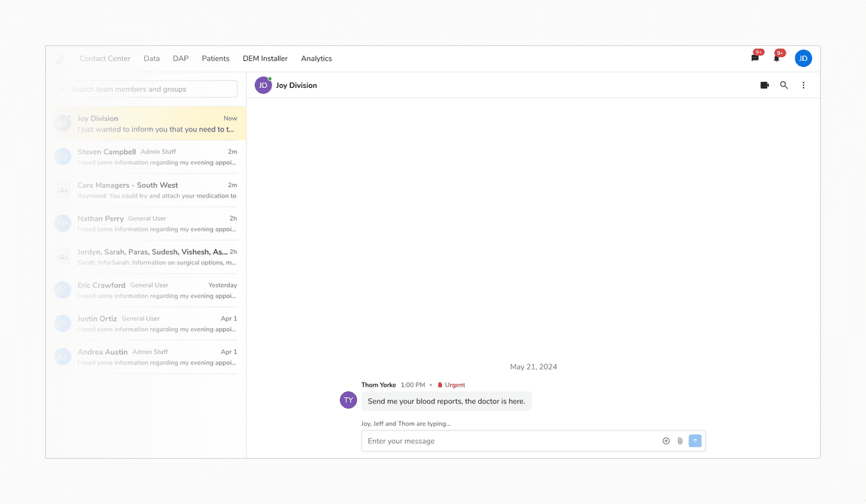
Task: Open the Analytics tab
Action: tap(316, 59)
